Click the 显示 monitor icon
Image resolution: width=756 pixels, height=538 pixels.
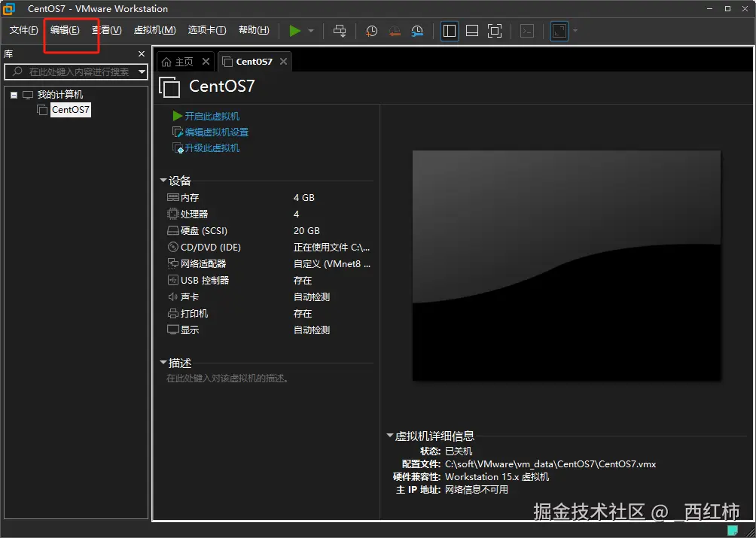point(172,330)
